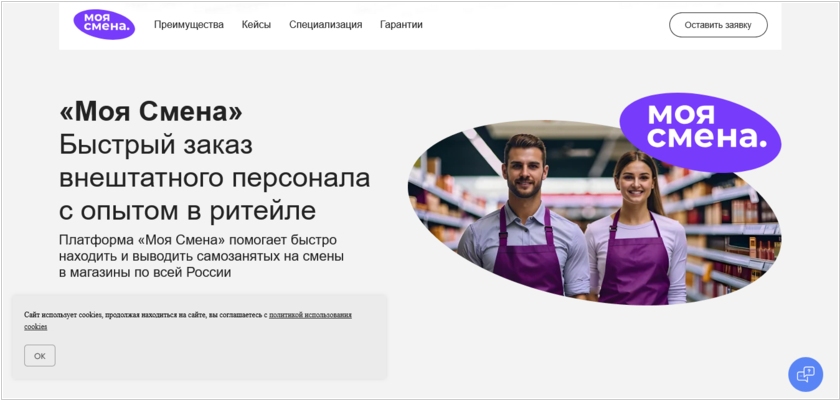
Task: Click the с опытом в ритейле line
Action: click(188, 211)
